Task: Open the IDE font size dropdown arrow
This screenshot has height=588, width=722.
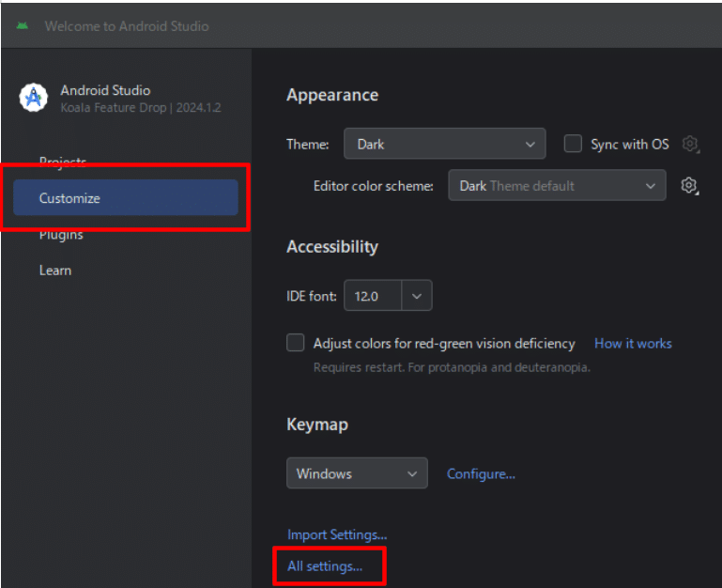Action: pyautogui.click(x=417, y=296)
